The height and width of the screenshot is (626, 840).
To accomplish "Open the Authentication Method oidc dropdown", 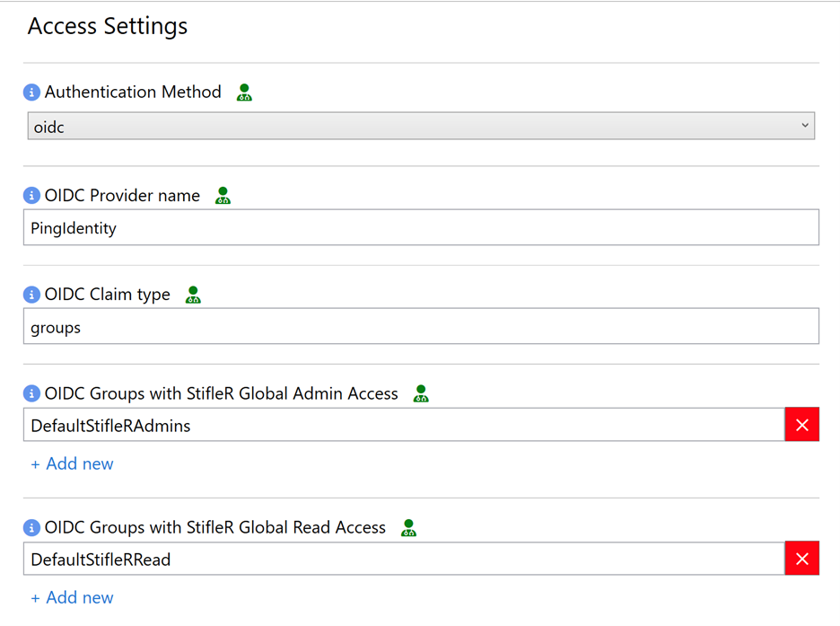I will tap(420, 127).
